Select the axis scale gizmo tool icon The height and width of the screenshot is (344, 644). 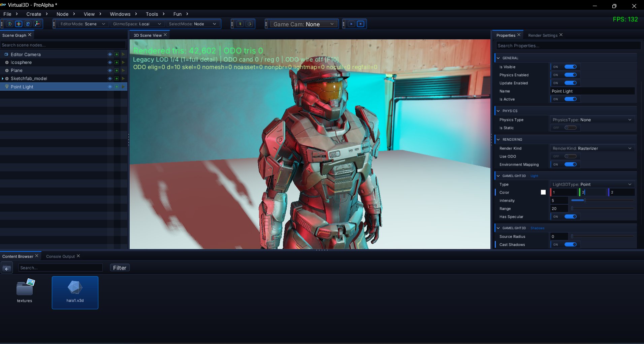point(37,24)
